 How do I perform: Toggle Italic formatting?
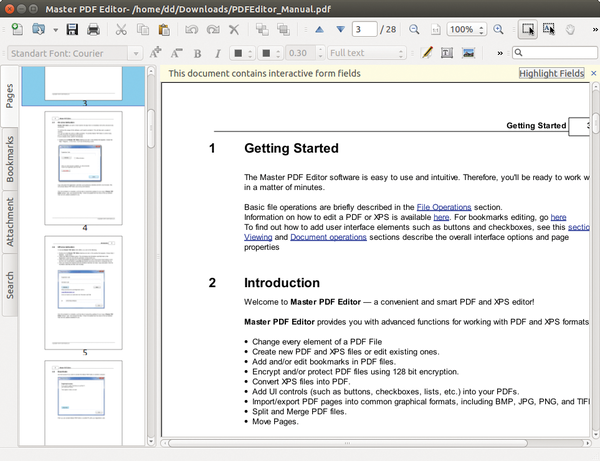pyautogui.click(x=218, y=53)
